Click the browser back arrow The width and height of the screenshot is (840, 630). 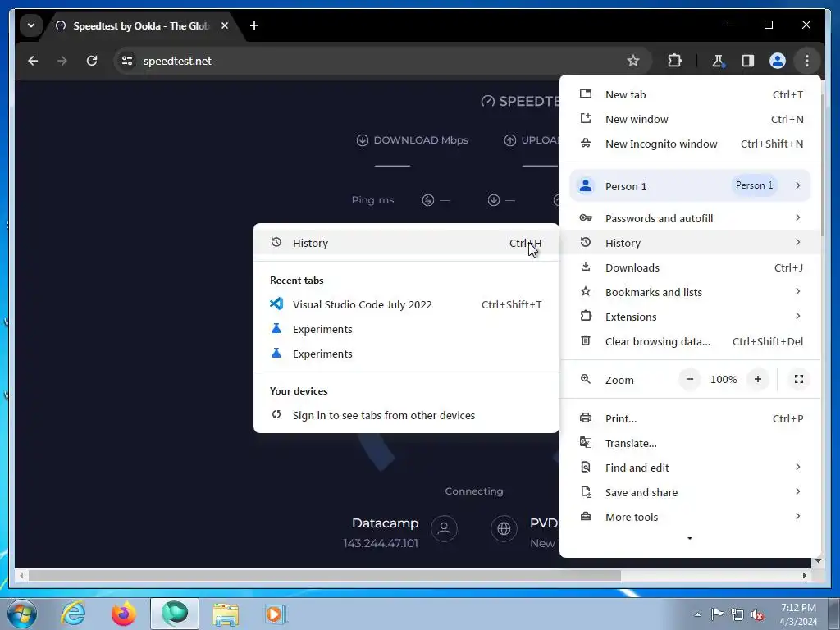click(x=33, y=61)
